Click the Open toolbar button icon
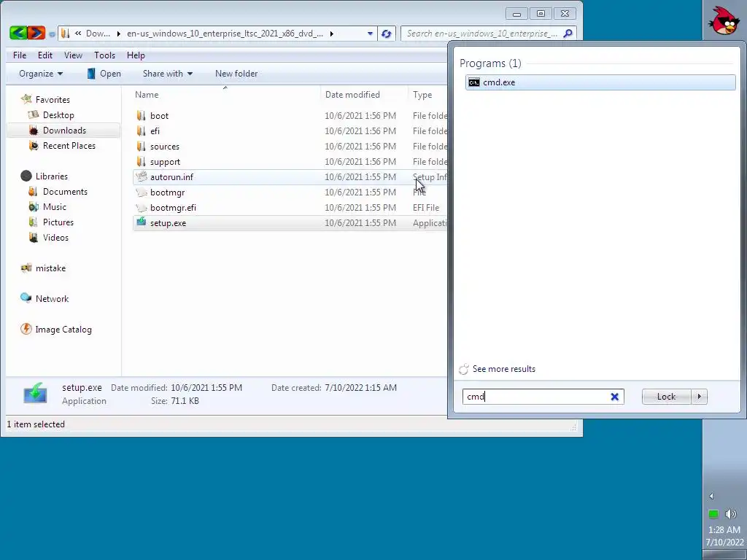This screenshot has width=747, height=560. point(91,74)
